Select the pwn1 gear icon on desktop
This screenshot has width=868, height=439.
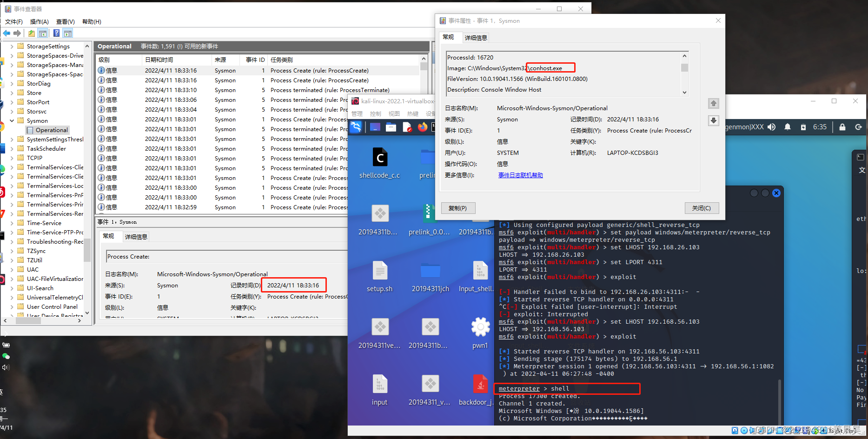pyautogui.click(x=480, y=333)
